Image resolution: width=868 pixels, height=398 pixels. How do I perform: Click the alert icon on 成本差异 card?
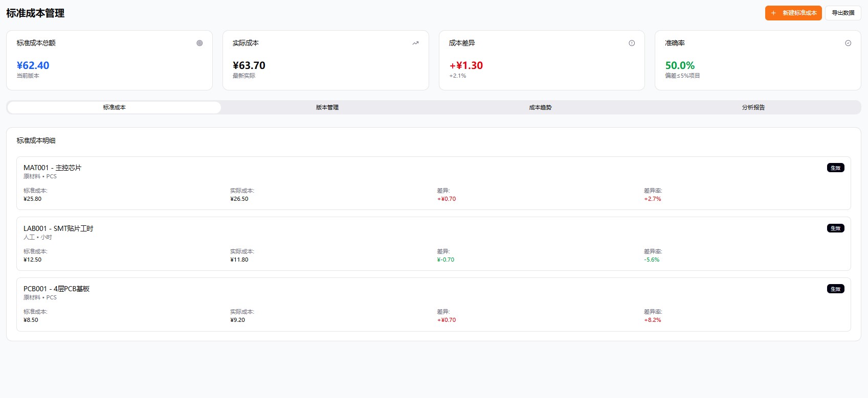pos(632,43)
